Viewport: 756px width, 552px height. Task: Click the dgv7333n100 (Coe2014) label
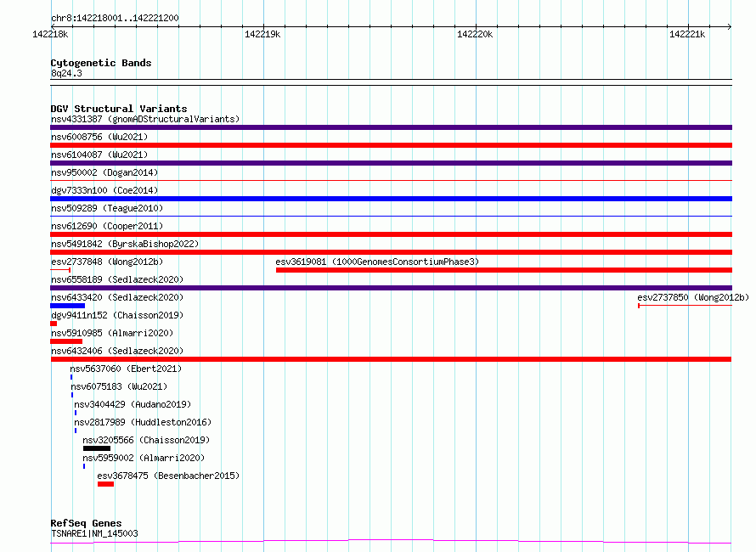tap(104, 190)
